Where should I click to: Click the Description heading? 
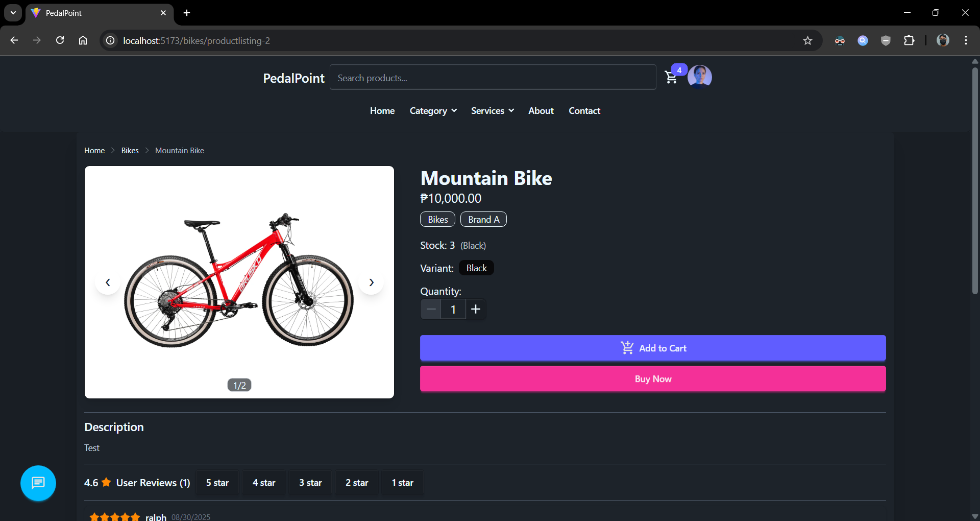tap(114, 427)
